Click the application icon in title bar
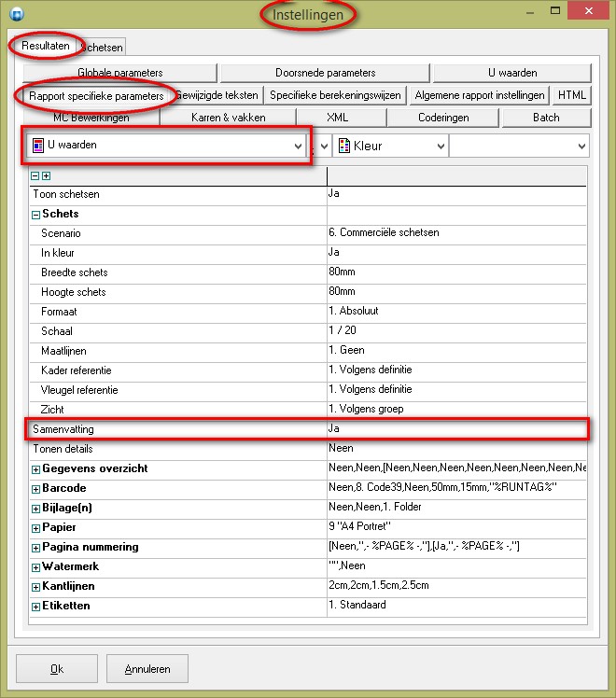This screenshot has width=616, height=698. (17, 14)
